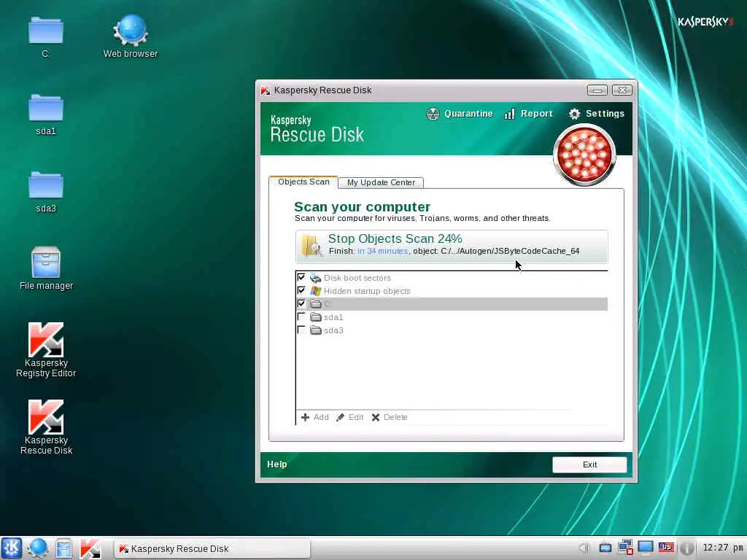Uncheck the C: drive checkbox

tap(301, 303)
